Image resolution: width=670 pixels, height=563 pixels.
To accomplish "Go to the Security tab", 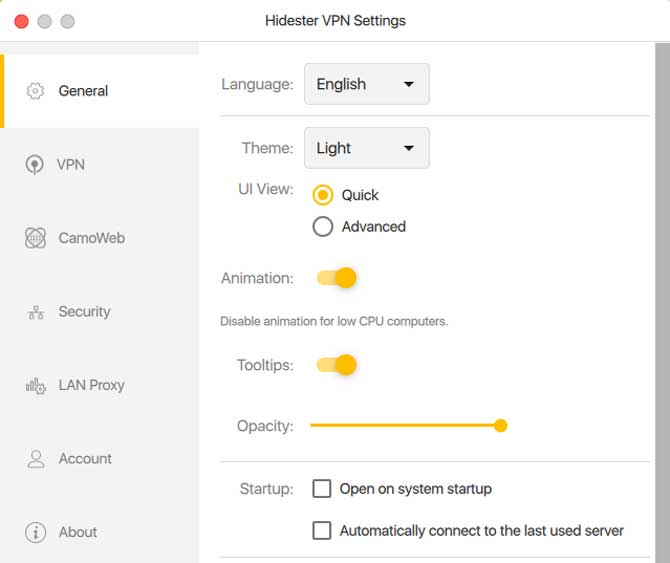I will coord(100,312).
